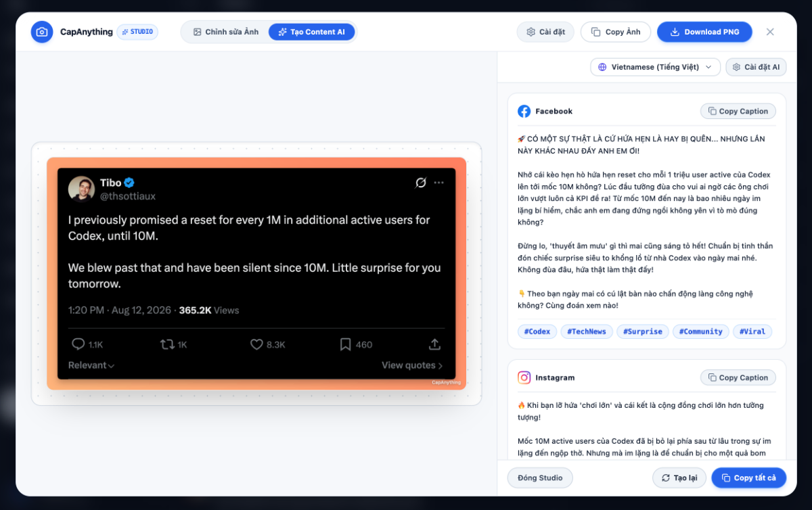Click the Copy Ảnh button
Screen dimensions: 812x510
coord(616,32)
